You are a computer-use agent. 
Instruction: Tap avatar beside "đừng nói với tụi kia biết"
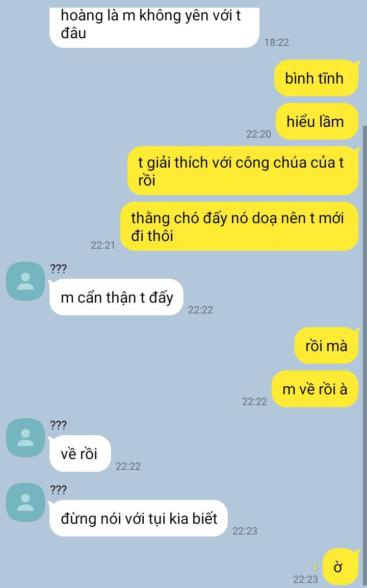[25, 502]
